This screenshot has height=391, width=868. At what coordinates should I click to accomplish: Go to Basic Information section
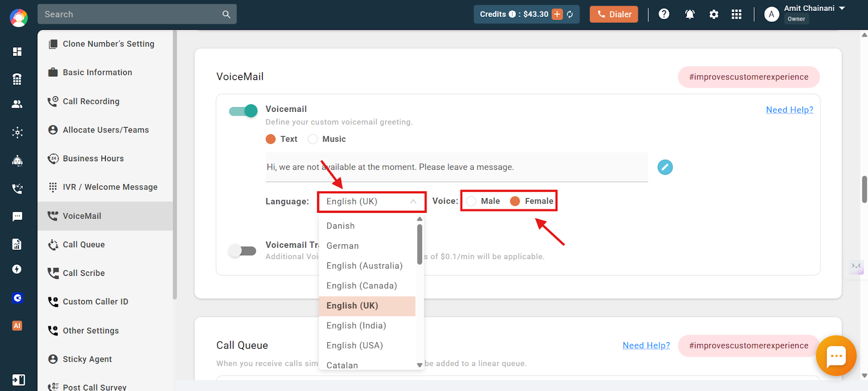pyautogui.click(x=105, y=73)
